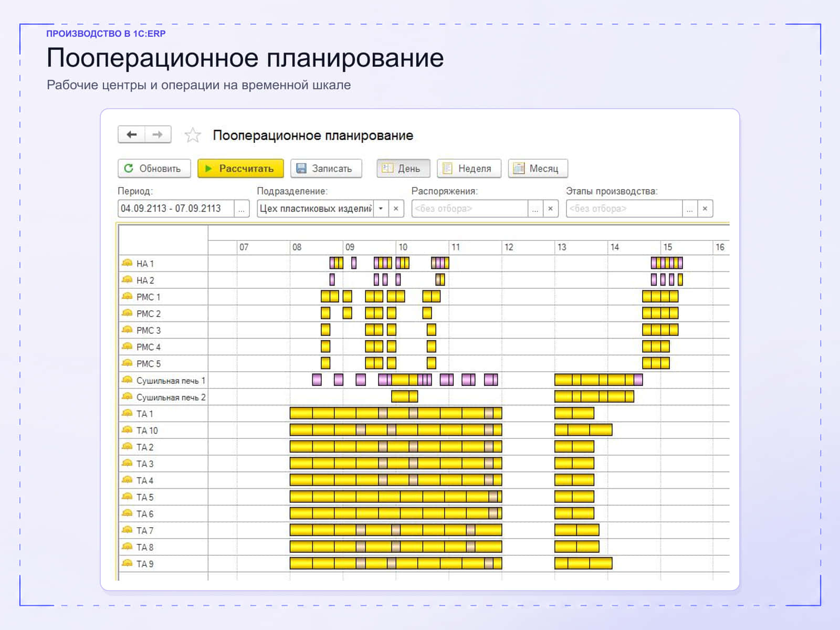
Task: Go forward with the right arrow button
Action: [x=157, y=135]
